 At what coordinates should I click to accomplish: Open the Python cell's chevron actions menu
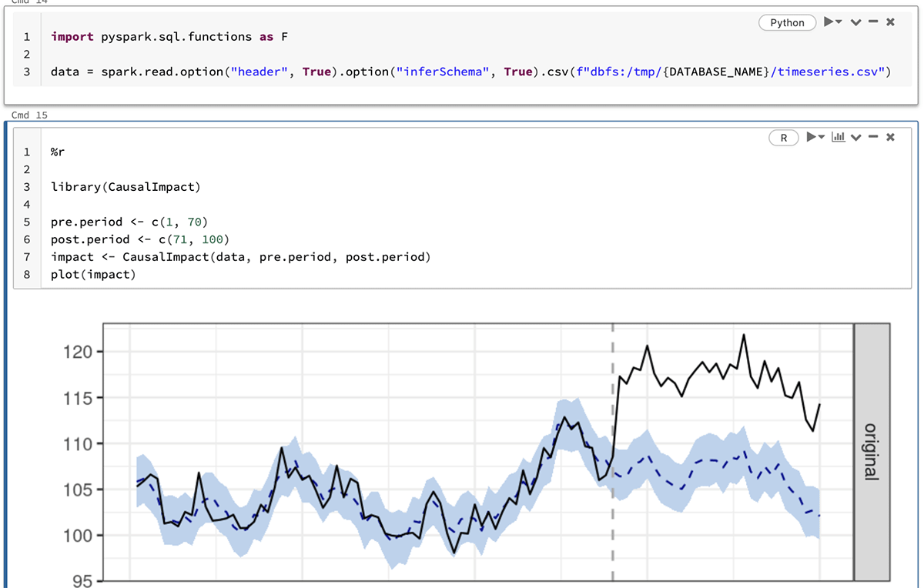(x=855, y=22)
